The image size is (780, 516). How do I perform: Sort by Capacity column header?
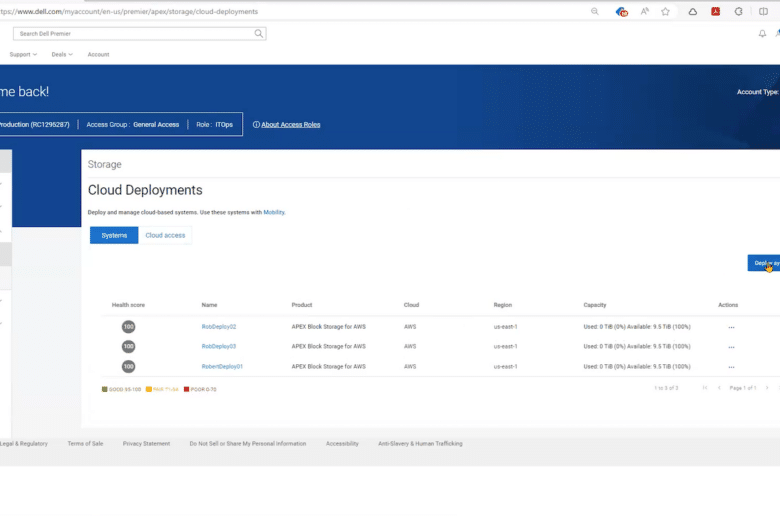[x=595, y=305]
